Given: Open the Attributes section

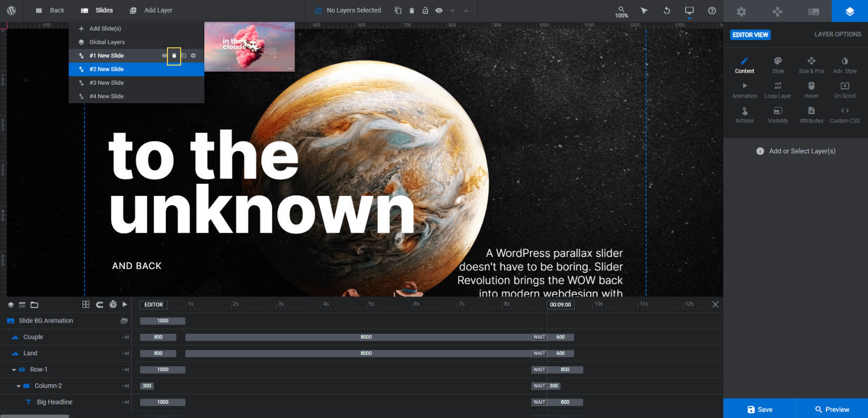Looking at the screenshot, I should pos(812,115).
